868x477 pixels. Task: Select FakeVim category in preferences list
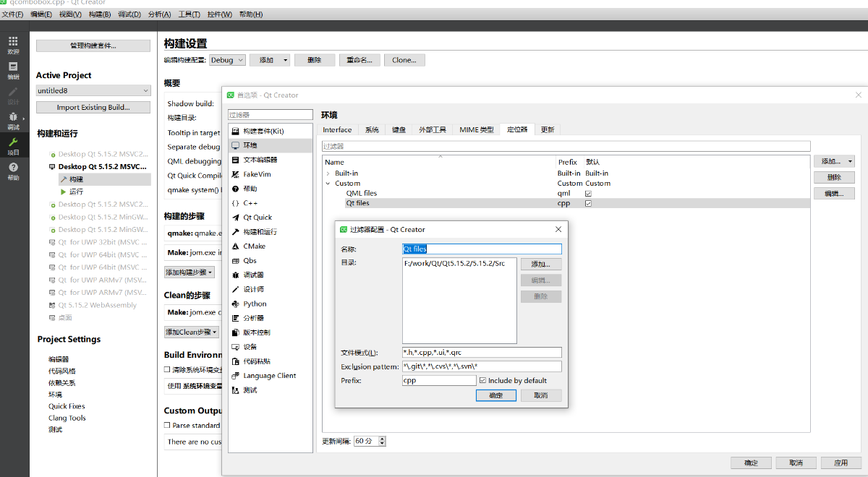256,174
